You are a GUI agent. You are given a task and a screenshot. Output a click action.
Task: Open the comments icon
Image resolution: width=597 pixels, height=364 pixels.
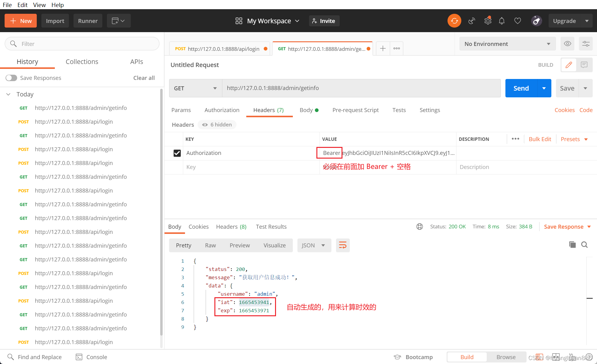pyautogui.click(x=584, y=65)
